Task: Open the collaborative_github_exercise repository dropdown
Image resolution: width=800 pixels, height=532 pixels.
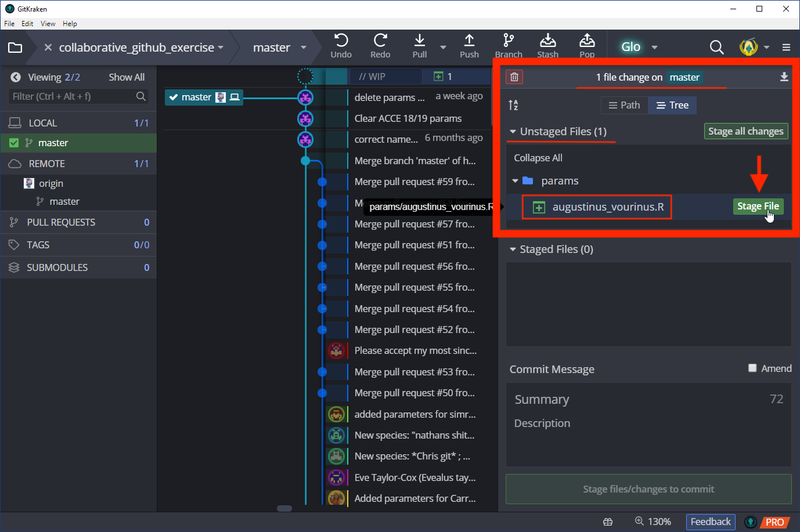Action: 221,48
